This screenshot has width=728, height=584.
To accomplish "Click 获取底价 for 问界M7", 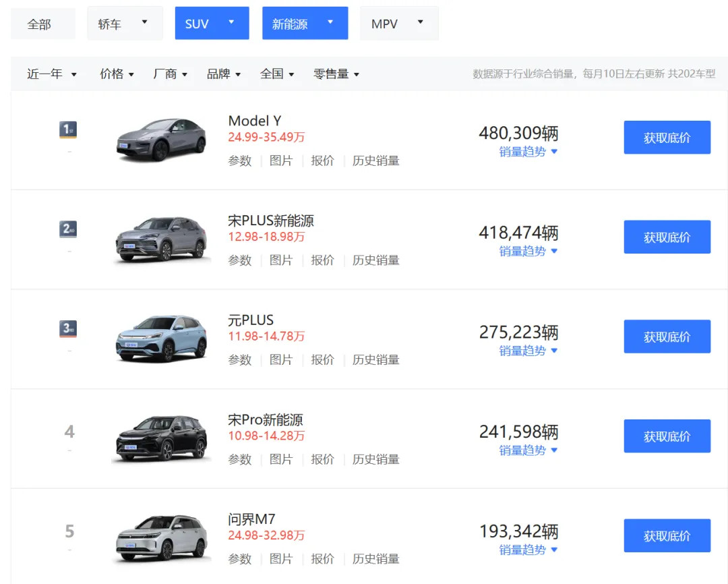I will tap(667, 535).
